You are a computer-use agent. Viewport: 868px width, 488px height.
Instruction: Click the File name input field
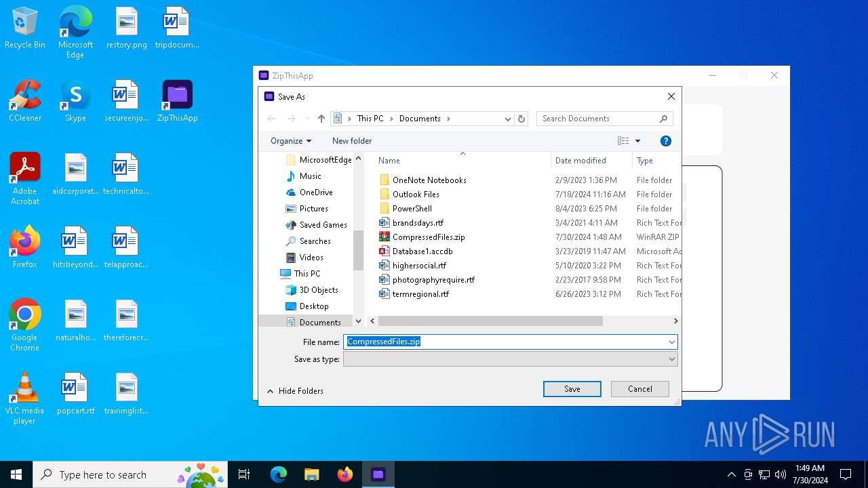point(505,342)
